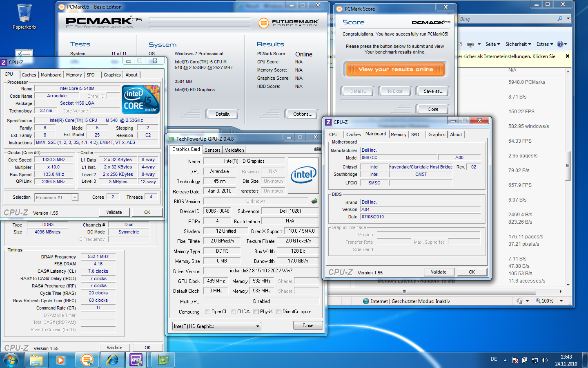Tick the OpenCL checkbox in GPU-Z
Viewport: 588px width, 368px height.
207,312
